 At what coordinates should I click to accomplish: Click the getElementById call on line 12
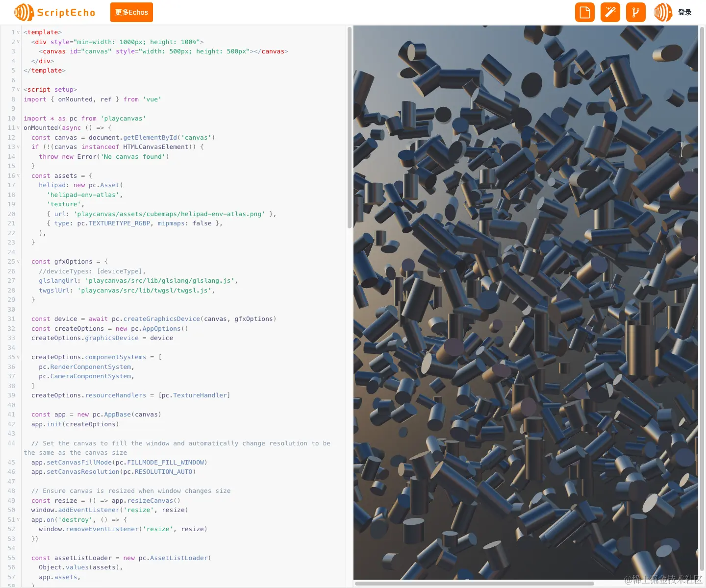pos(150,138)
